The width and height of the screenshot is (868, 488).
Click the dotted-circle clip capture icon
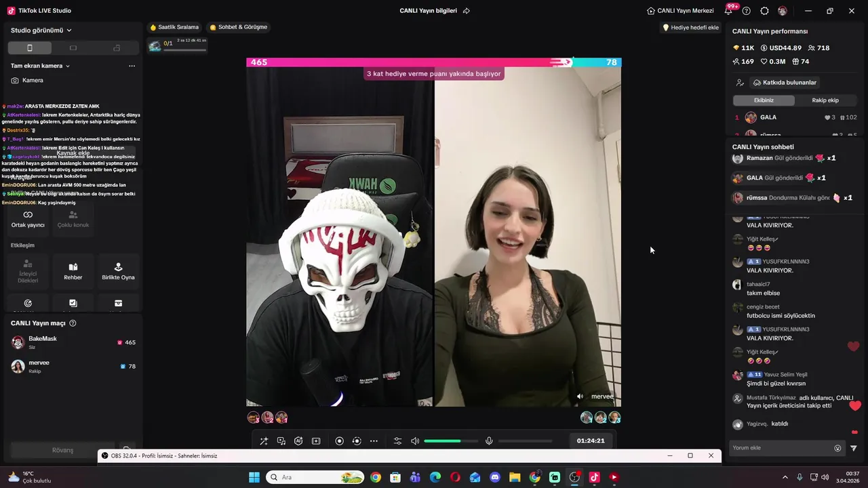357,441
